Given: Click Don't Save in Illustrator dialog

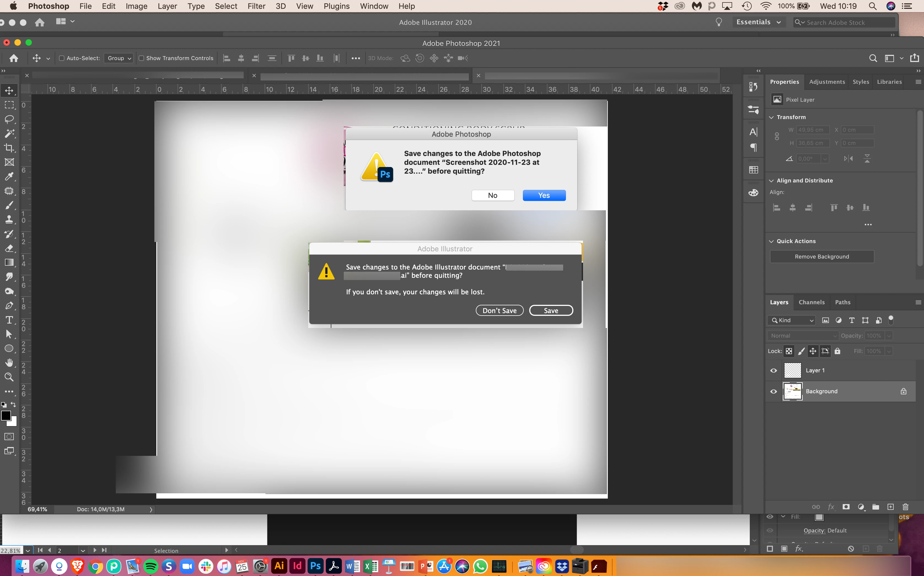Looking at the screenshot, I should (499, 311).
